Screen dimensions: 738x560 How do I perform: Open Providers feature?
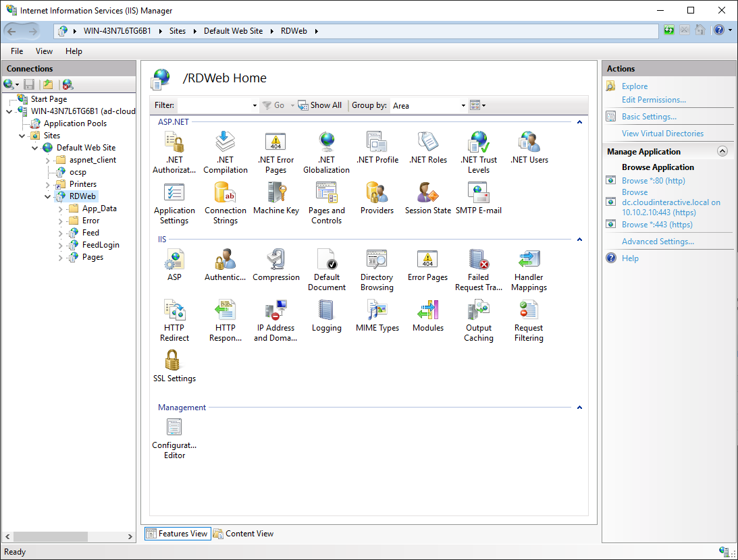(377, 198)
